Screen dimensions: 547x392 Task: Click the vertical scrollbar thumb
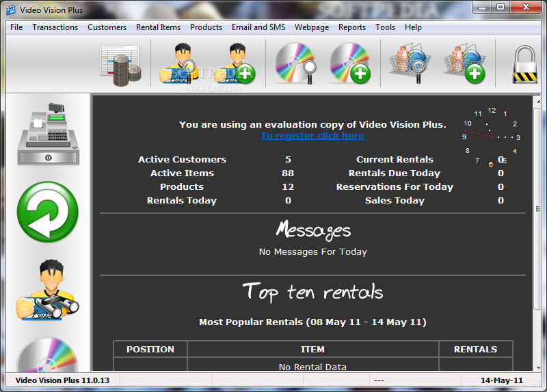pos(537,209)
